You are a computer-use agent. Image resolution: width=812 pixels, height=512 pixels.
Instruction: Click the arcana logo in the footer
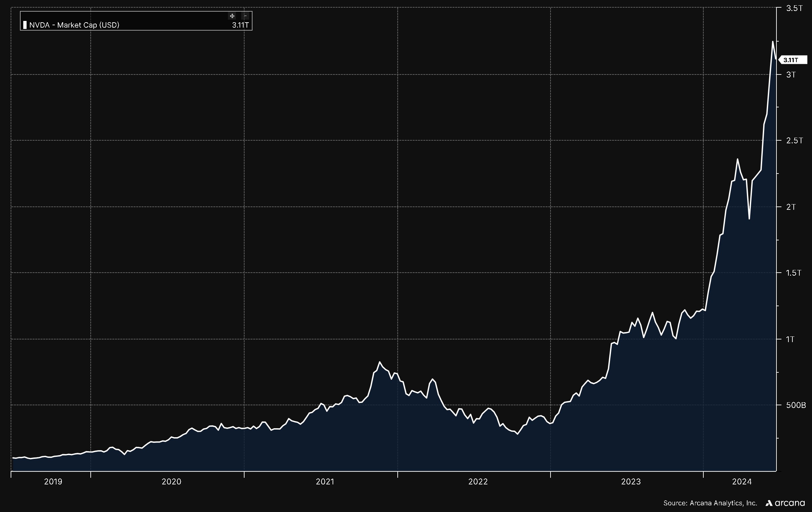click(x=785, y=503)
